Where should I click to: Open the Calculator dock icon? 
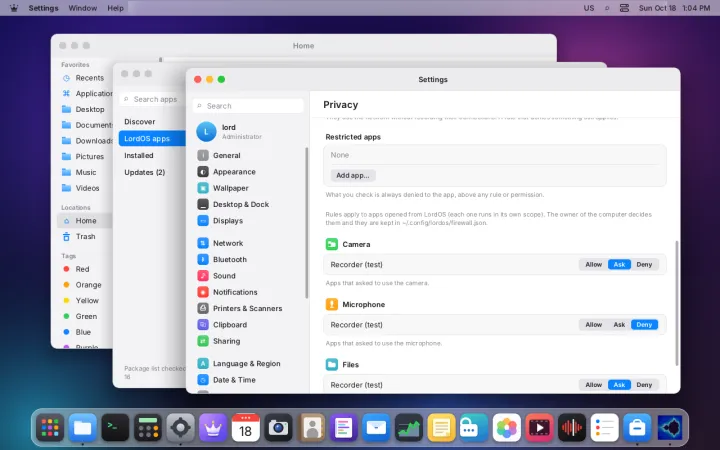[x=148, y=428]
